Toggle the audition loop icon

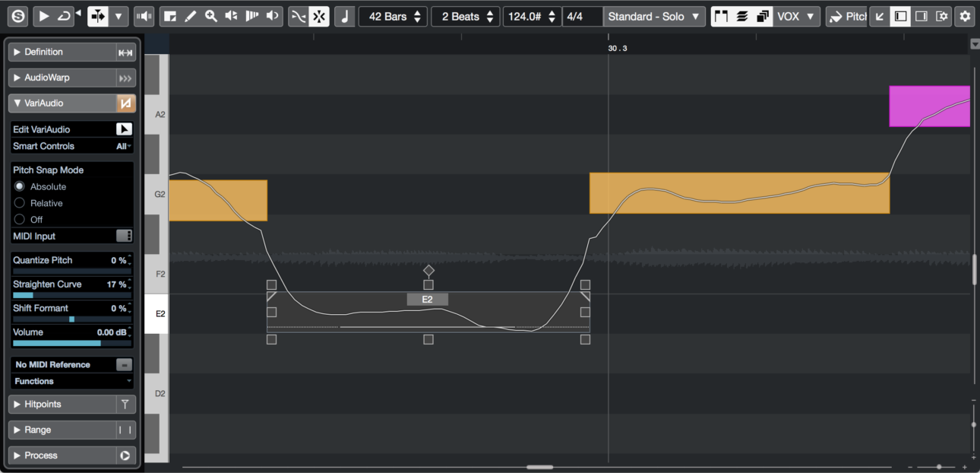64,16
